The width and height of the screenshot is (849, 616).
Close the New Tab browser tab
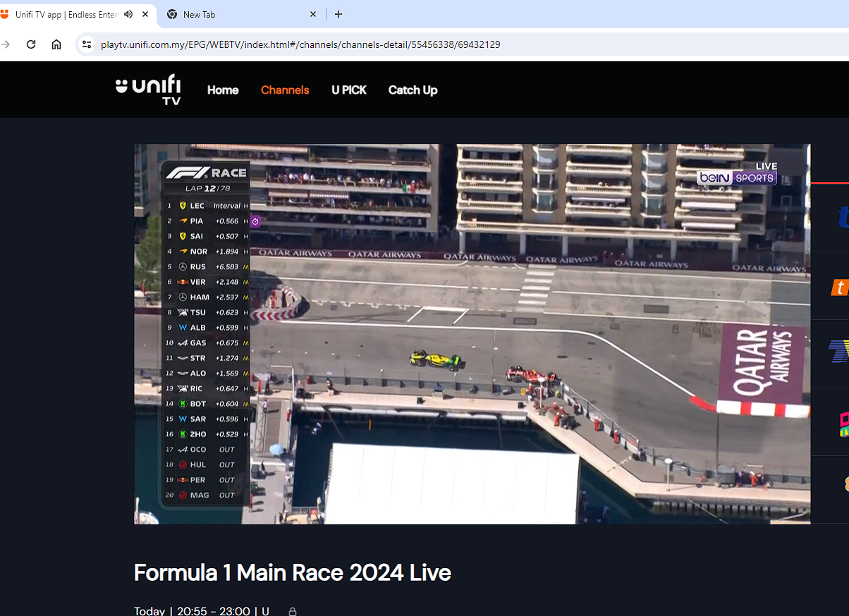pos(313,14)
